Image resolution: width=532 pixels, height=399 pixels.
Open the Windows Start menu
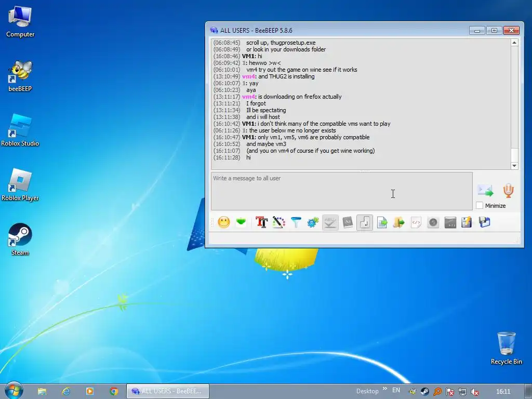[14, 391]
